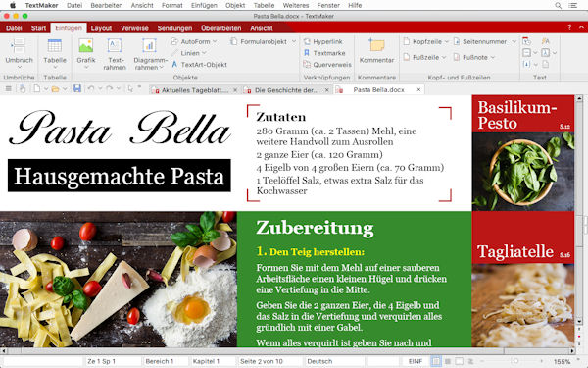Expand the Kopfzeile dropdown arrow

click(x=447, y=41)
